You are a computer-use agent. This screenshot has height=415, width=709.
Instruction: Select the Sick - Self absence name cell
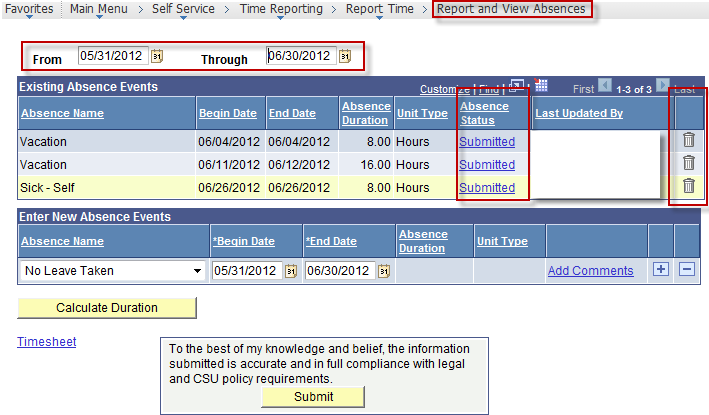107,188
